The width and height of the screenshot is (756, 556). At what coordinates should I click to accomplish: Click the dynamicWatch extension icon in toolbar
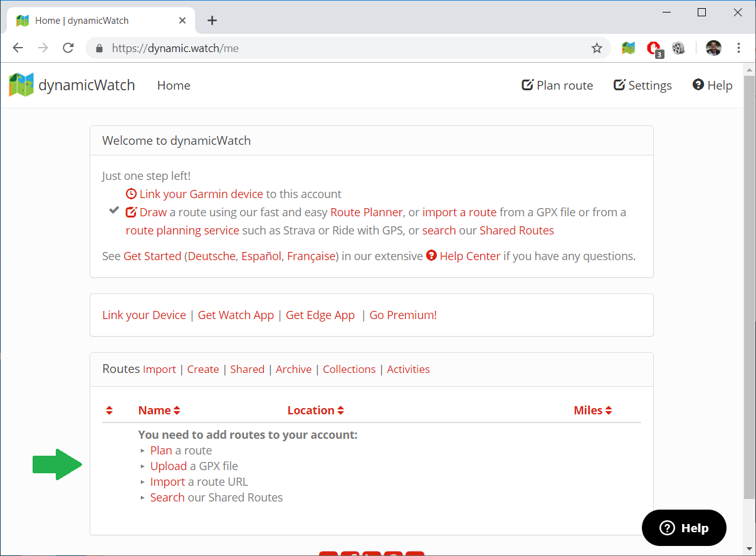628,48
